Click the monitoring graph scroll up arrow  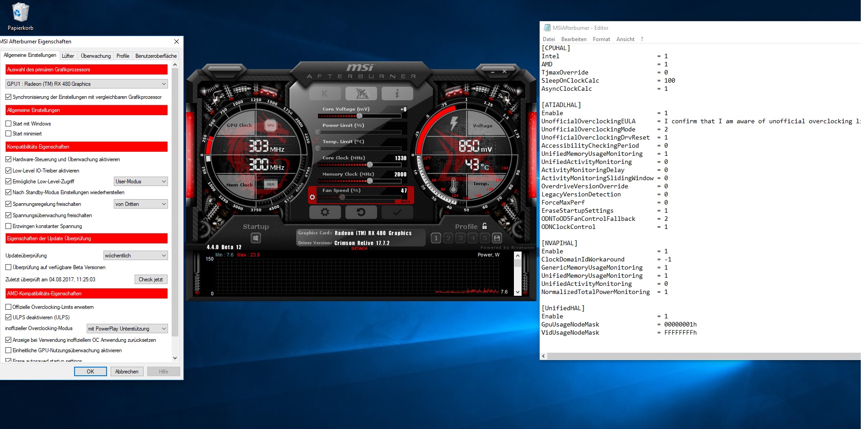(518, 256)
